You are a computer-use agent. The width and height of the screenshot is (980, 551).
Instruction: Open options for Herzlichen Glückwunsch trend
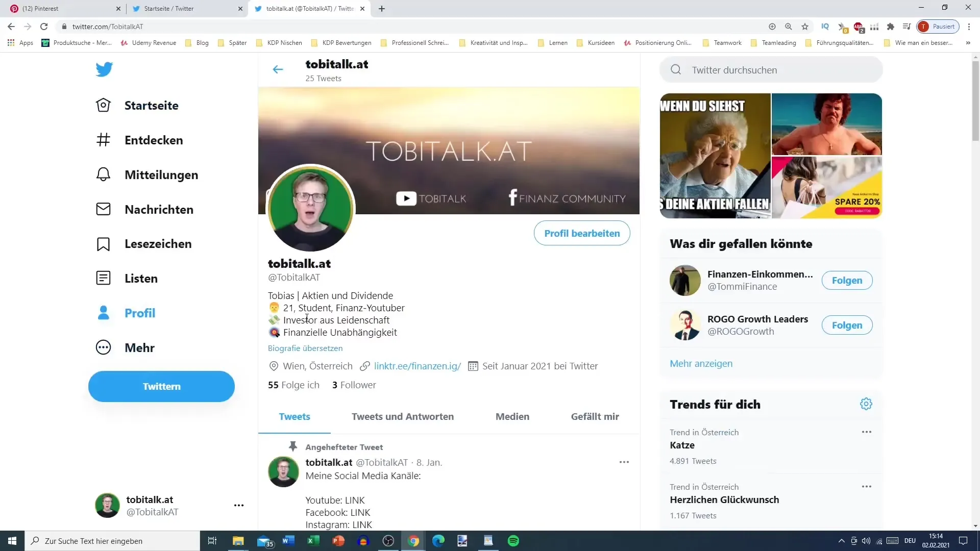pyautogui.click(x=867, y=487)
